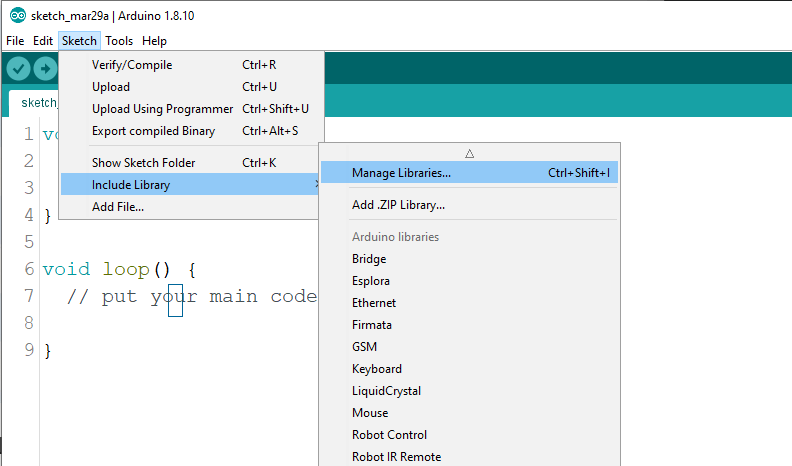
Task: Click the Upload arrow toolbar icon
Action: pos(45,68)
